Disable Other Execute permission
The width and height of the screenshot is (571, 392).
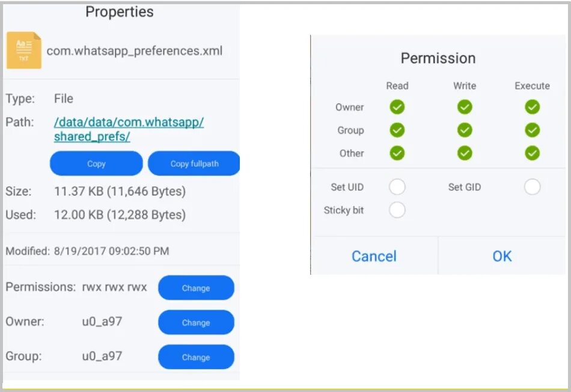click(x=532, y=153)
